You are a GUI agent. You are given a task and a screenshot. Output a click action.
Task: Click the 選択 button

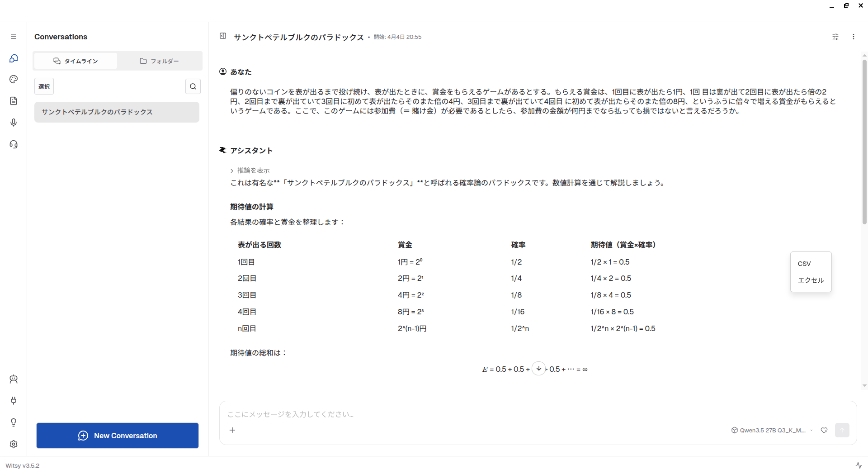pos(44,86)
